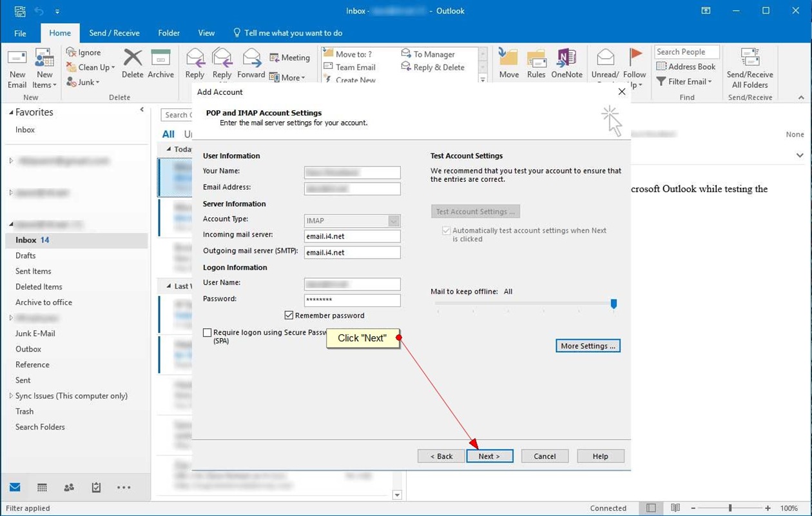Open the Address Book
This screenshot has width=812, height=516.
tap(686, 66)
